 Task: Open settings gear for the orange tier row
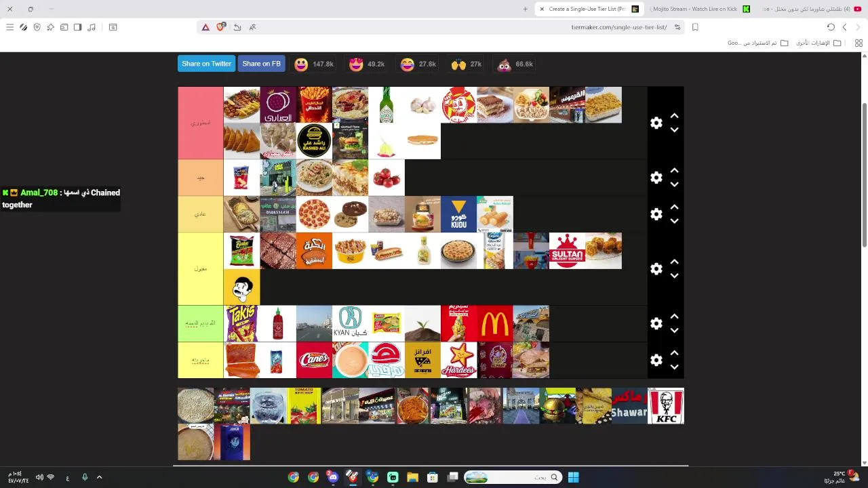click(x=656, y=178)
